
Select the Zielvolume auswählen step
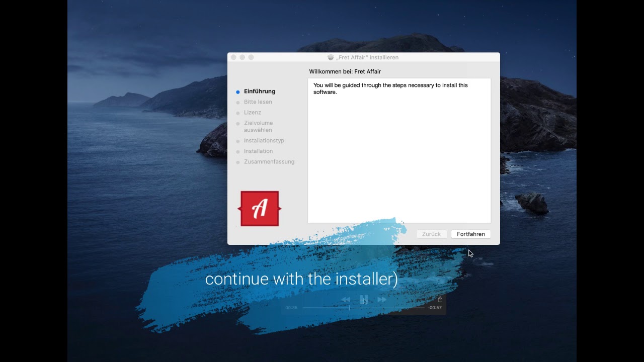(259, 127)
